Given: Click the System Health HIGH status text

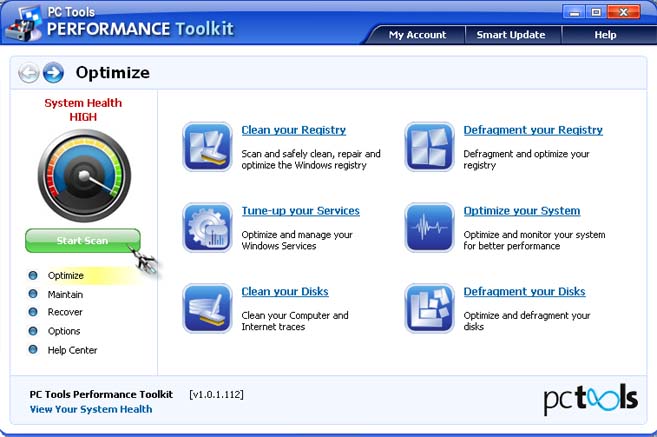Looking at the screenshot, I should [x=83, y=110].
